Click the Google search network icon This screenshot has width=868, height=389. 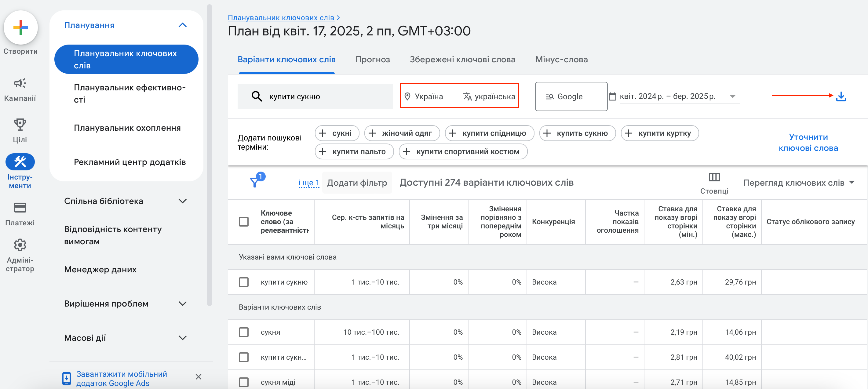coord(549,97)
